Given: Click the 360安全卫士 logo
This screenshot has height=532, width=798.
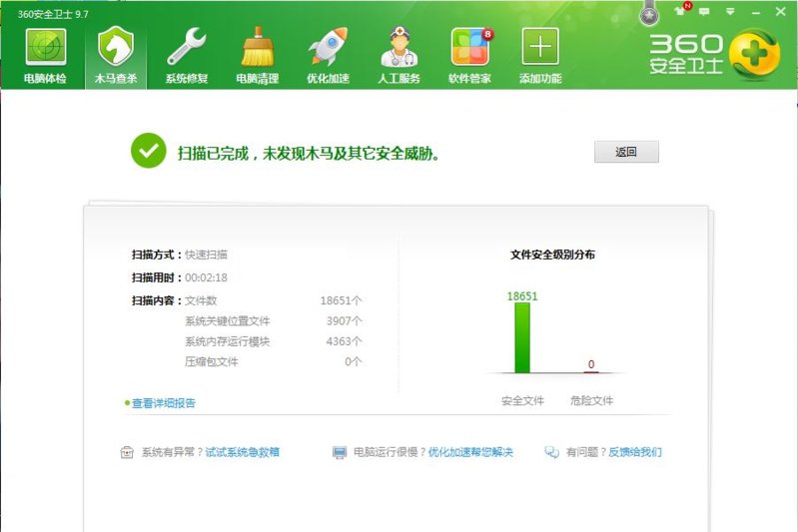Looking at the screenshot, I should [x=714, y=54].
